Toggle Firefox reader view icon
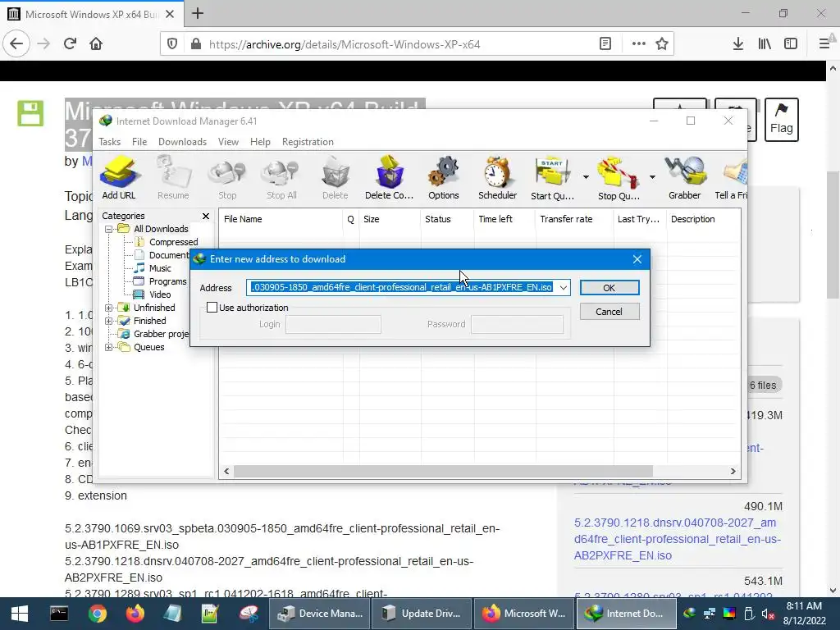The width and height of the screenshot is (840, 630). point(605,43)
